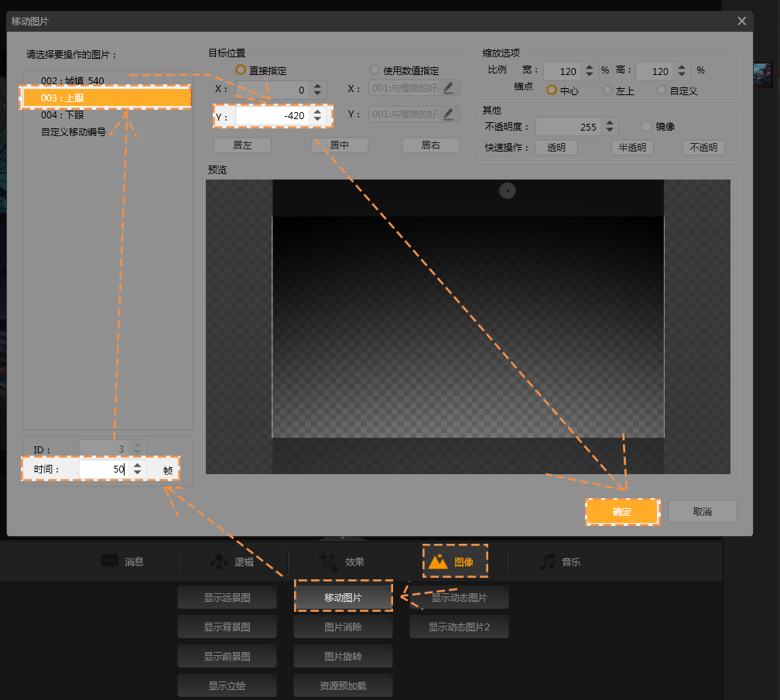Enable the 镜像 mirror checkbox
This screenshot has width=780, height=700.
click(x=648, y=126)
